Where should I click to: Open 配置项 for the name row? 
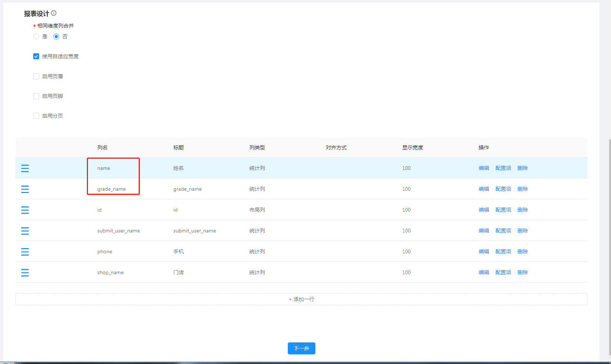pyautogui.click(x=503, y=168)
